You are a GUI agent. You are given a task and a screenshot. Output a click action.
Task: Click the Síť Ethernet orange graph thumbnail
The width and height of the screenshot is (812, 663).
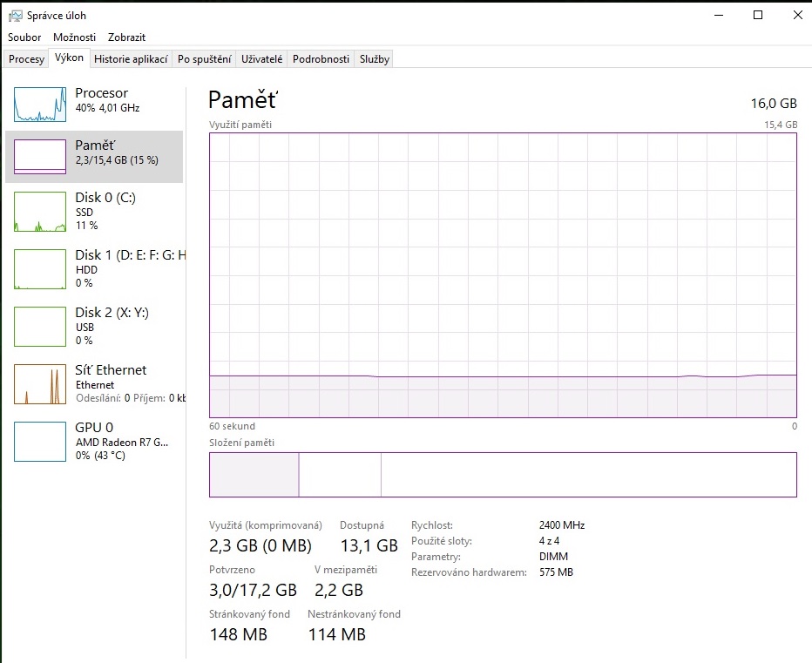tap(40, 384)
